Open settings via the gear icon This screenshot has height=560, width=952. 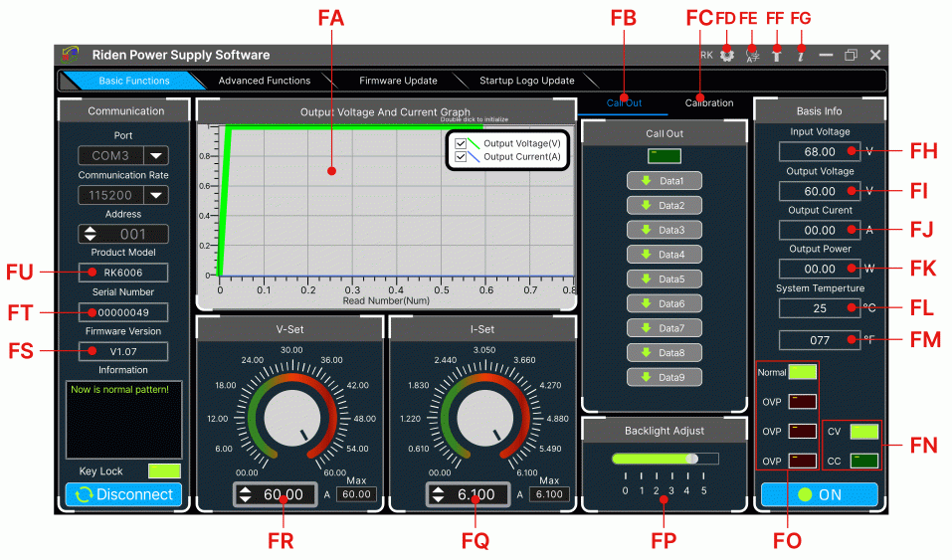tap(727, 56)
